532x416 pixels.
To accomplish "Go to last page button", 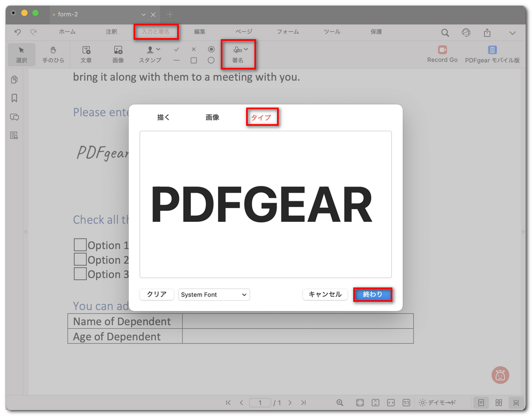I will pos(304,402).
